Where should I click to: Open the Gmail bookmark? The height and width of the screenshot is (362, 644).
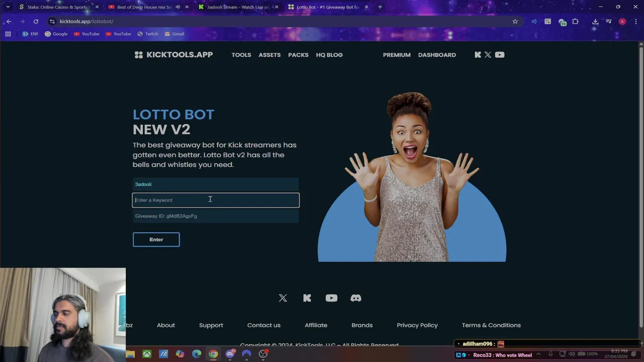pyautogui.click(x=174, y=34)
